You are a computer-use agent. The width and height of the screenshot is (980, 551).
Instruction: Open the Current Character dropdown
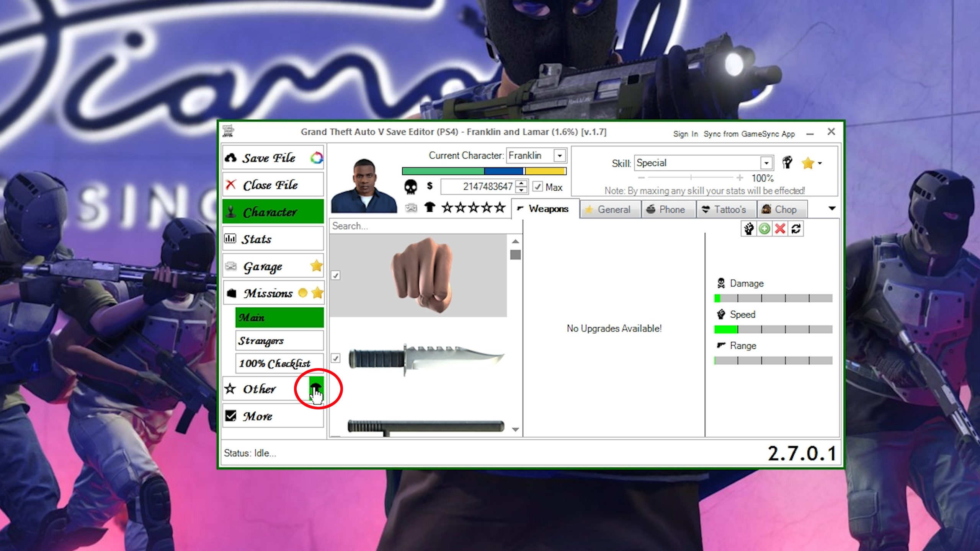coord(559,156)
